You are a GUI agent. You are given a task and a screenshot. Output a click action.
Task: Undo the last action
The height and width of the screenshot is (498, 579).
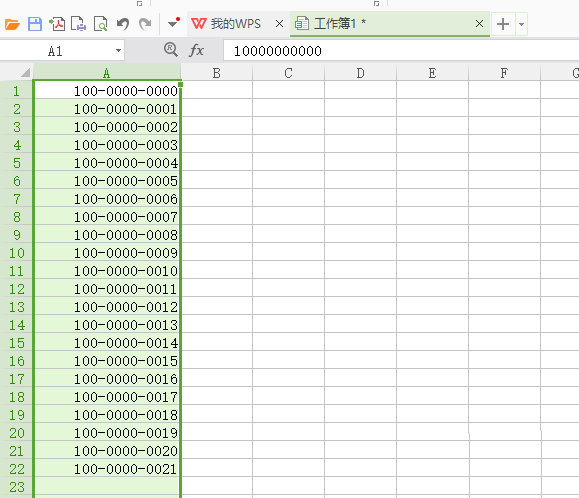(x=123, y=24)
